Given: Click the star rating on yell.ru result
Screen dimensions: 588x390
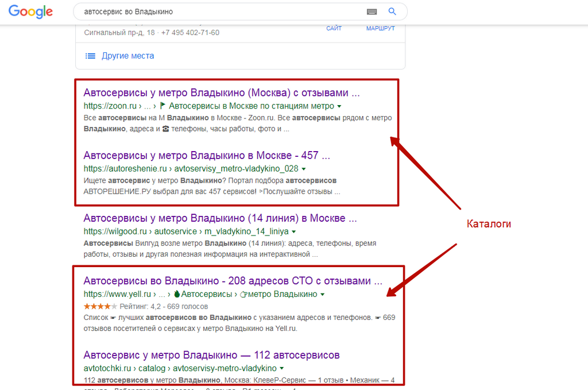Looking at the screenshot, I should pos(100,306).
